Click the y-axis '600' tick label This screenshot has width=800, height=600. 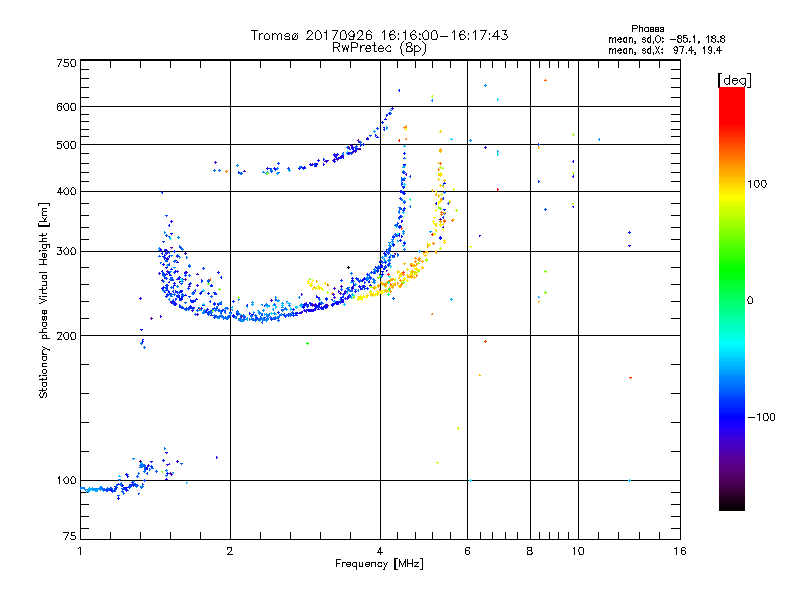point(66,107)
